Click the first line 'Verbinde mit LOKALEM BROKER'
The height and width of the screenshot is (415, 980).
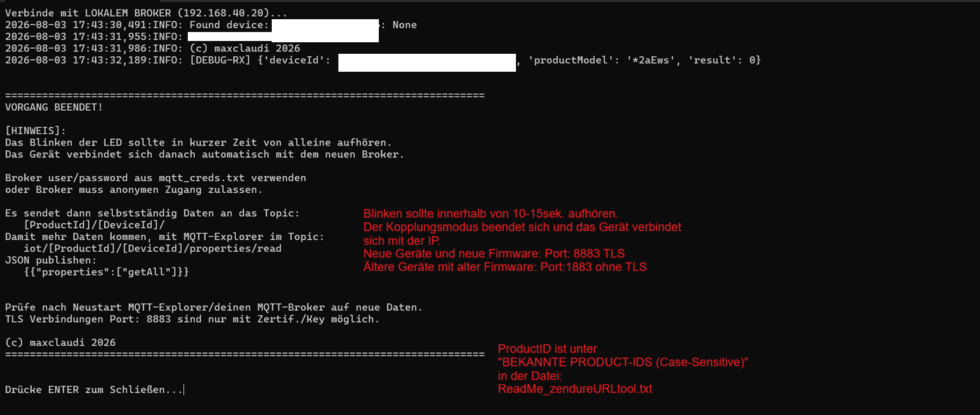tap(146, 13)
